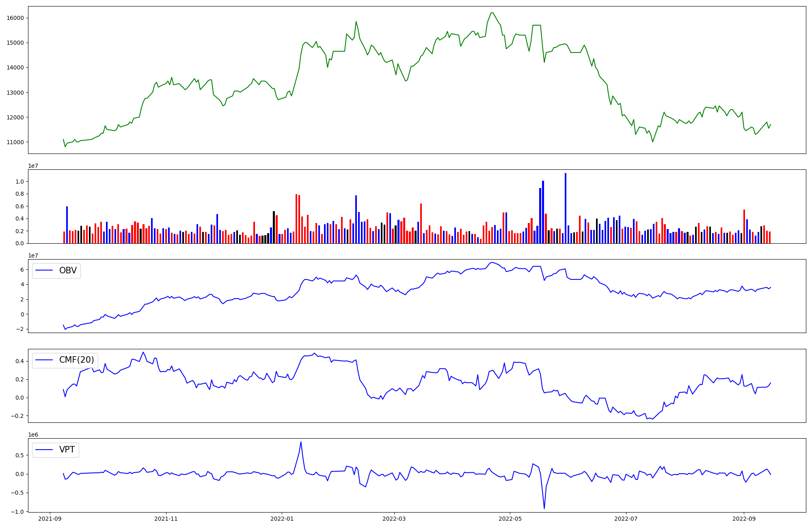Image resolution: width=812 pixels, height=528 pixels.
Task: Click the lowest trough of the VPT line
Action: 544,508
